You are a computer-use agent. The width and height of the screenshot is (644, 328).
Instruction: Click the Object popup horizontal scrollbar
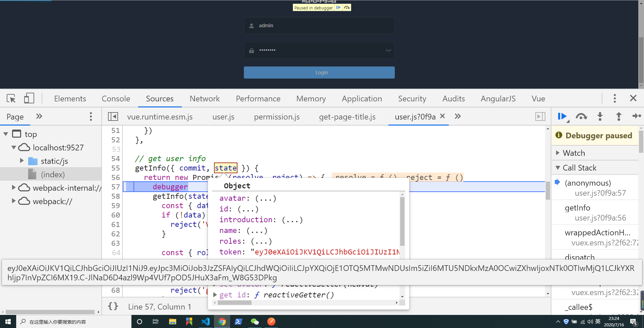click(x=234, y=302)
